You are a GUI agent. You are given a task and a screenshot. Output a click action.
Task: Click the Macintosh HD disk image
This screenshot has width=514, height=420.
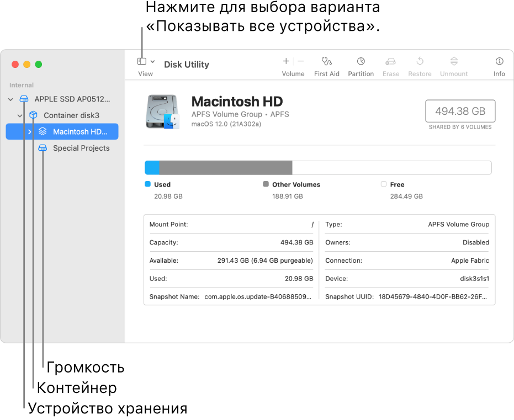pos(162,111)
